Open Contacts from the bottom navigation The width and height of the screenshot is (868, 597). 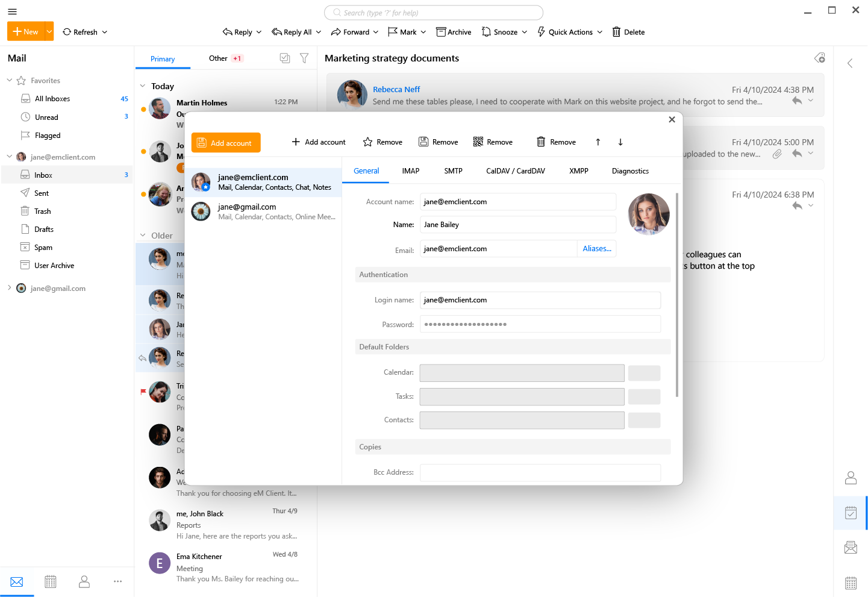click(84, 581)
